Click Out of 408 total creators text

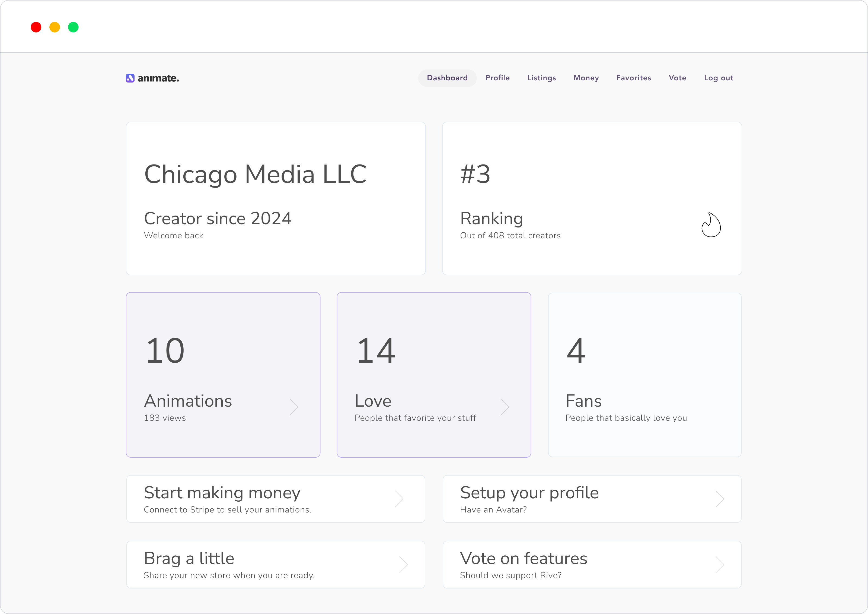(x=510, y=235)
